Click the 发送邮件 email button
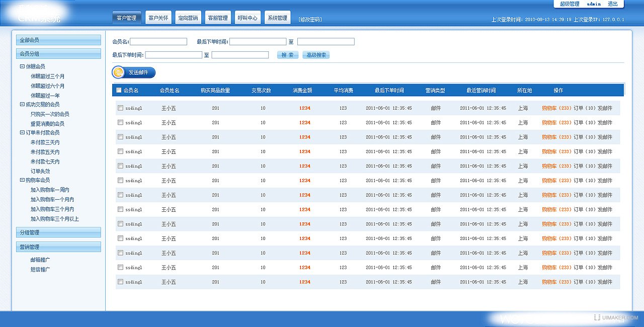 click(134, 72)
